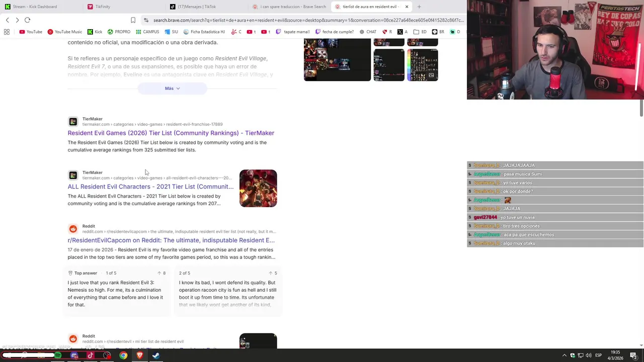
Task: Open notification center icon
Action: tap(633, 355)
